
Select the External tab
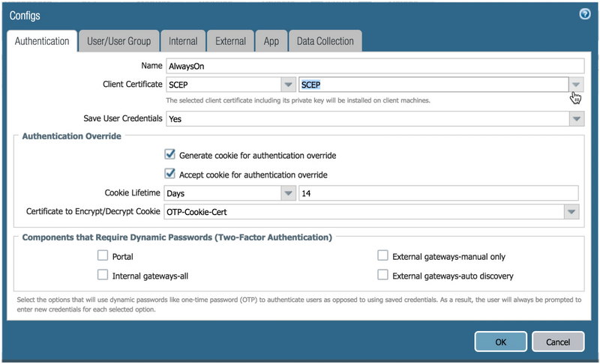coord(230,41)
